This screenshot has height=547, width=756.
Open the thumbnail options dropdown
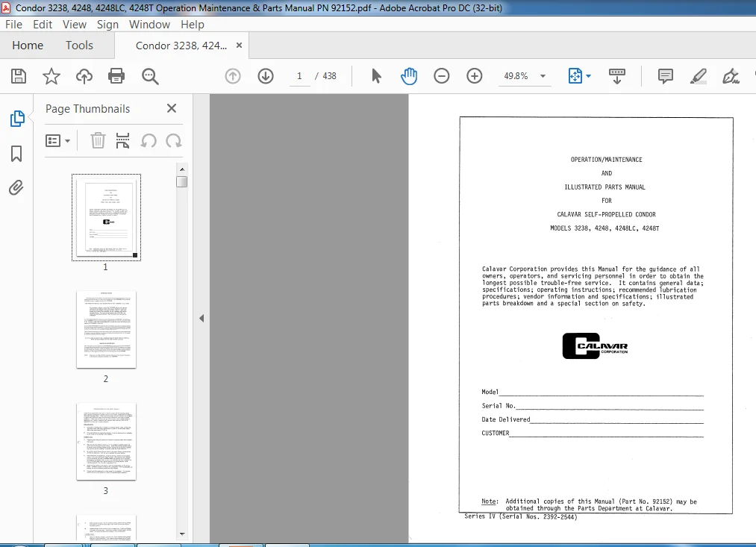(58, 141)
